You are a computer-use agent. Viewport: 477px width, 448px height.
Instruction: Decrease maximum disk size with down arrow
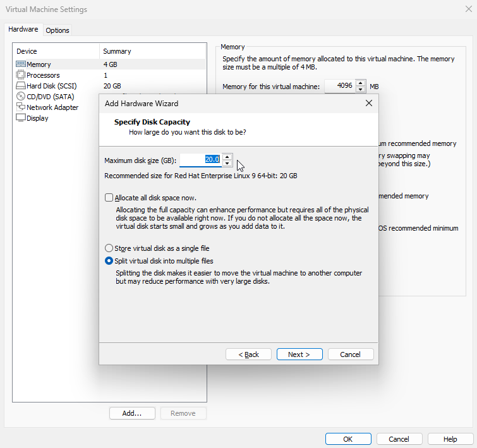(228, 163)
